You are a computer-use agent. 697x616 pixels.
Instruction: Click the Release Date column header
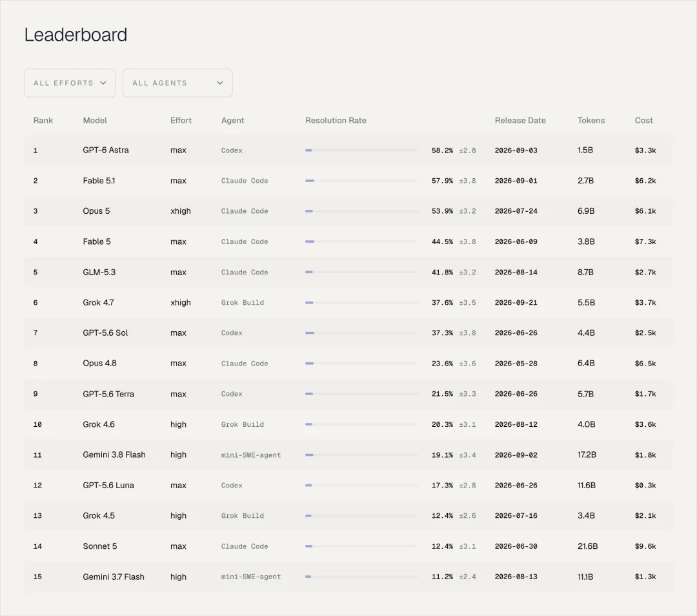[x=520, y=121]
